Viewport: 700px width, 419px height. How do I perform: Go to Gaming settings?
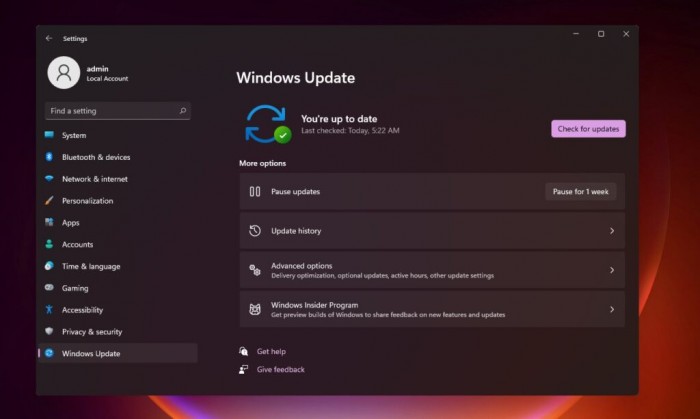point(118,288)
